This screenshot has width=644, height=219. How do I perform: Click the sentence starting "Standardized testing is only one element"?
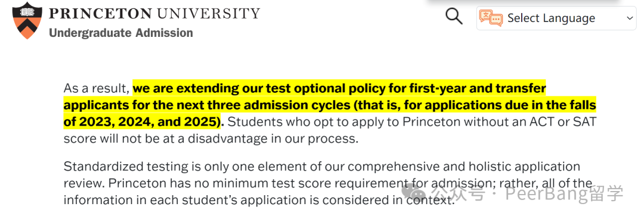pyautogui.click(x=321, y=167)
